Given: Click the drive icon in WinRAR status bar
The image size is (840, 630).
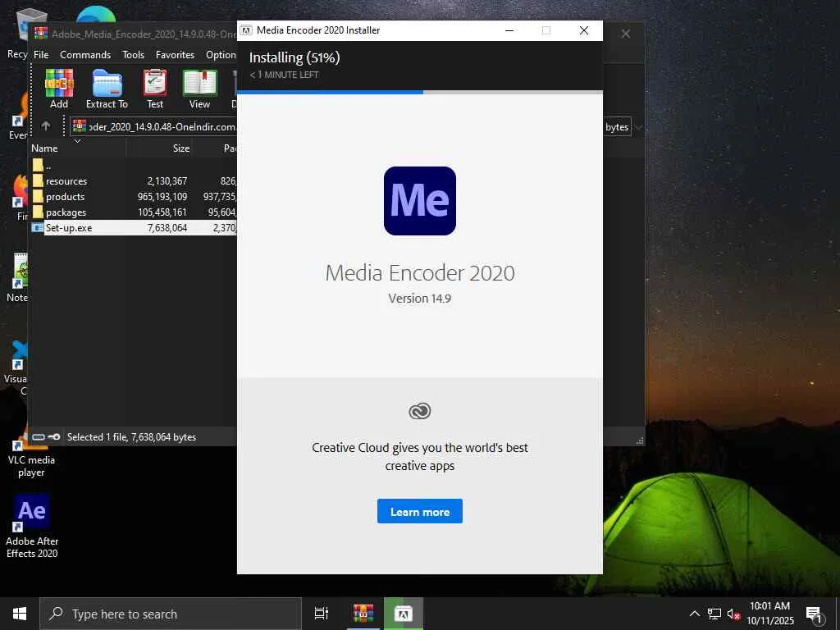Looking at the screenshot, I should click(x=38, y=436).
